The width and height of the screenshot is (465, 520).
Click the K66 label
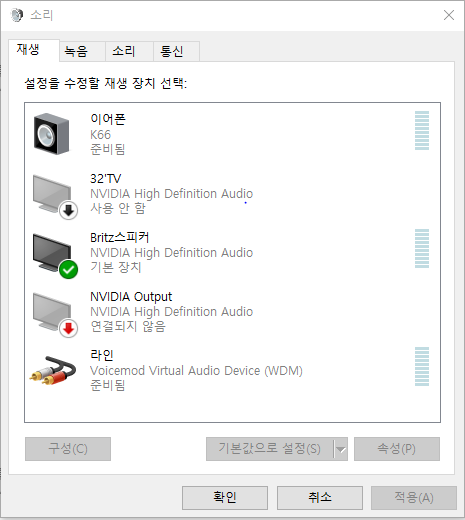tap(100, 135)
